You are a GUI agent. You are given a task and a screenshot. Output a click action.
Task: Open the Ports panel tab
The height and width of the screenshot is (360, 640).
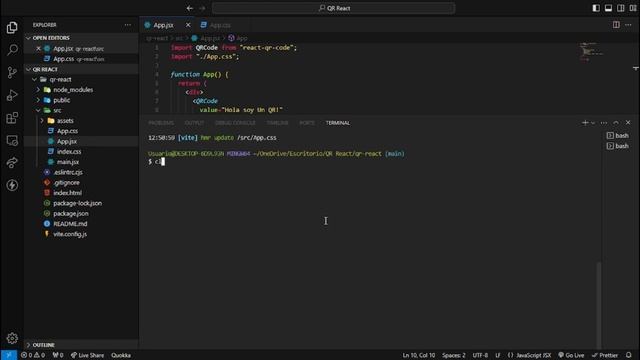(x=307, y=123)
